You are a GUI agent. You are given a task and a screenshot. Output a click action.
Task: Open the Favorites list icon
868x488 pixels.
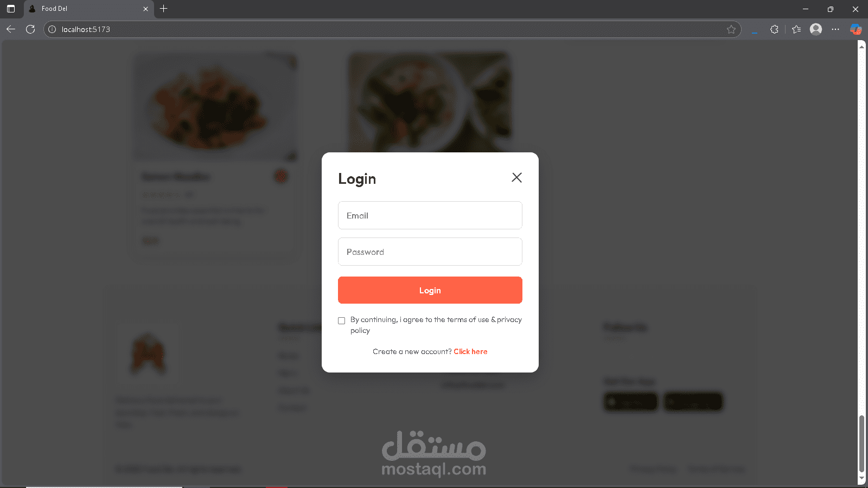click(796, 29)
